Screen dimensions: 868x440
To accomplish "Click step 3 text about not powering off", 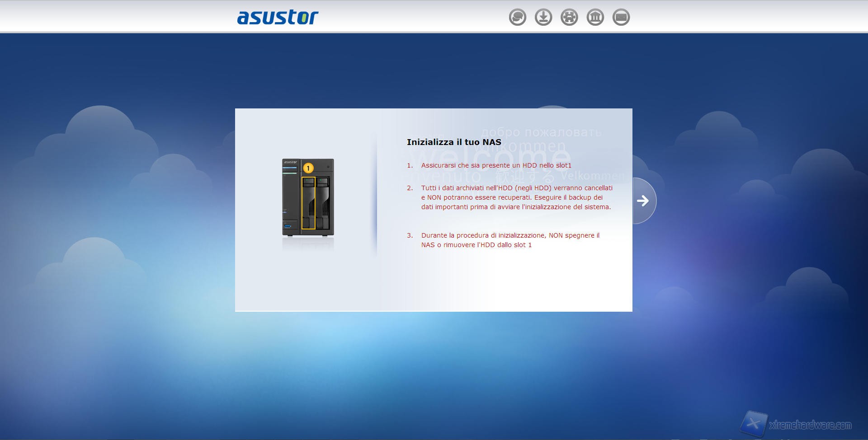I will pos(510,240).
